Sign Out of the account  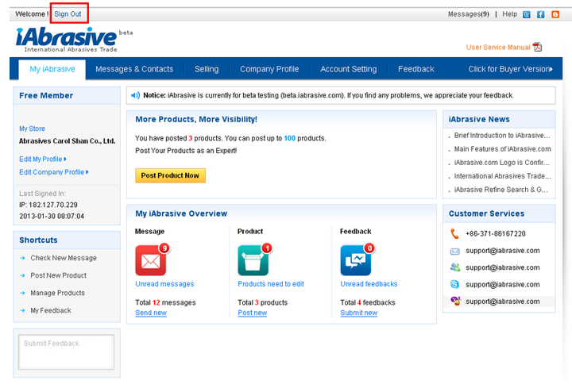click(68, 13)
